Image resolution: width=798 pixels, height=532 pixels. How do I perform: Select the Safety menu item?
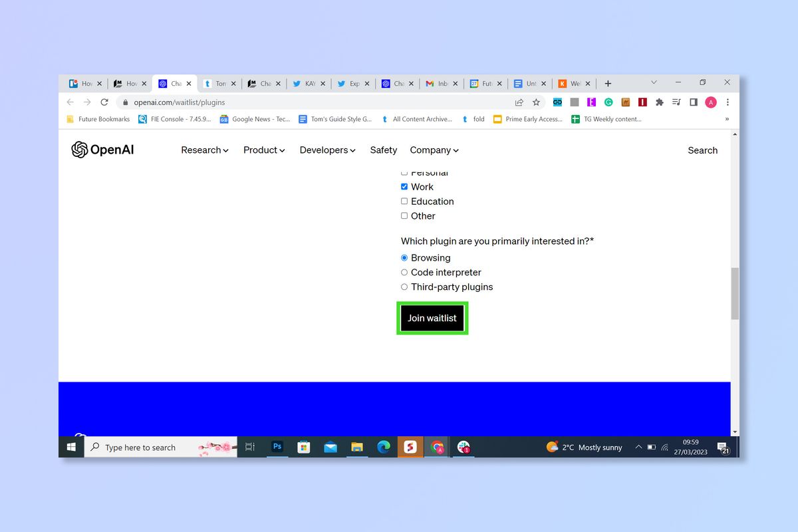coord(383,150)
